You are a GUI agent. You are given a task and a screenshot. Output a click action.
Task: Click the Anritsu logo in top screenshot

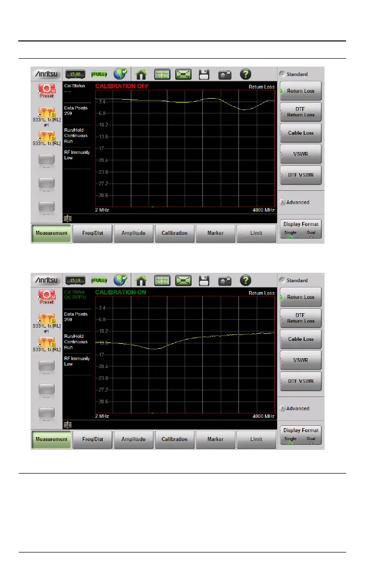(46, 74)
